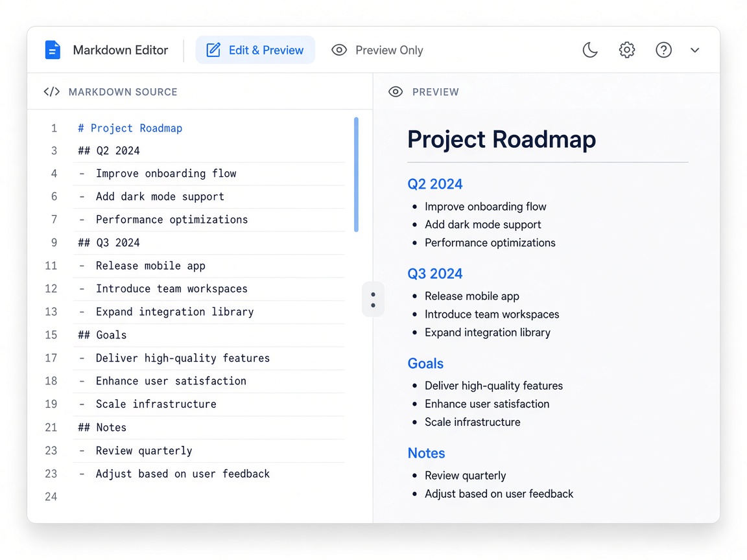This screenshot has width=747, height=560.
Task: Click the empty line numbered 24
Action: pyautogui.click(x=209, y=496)
